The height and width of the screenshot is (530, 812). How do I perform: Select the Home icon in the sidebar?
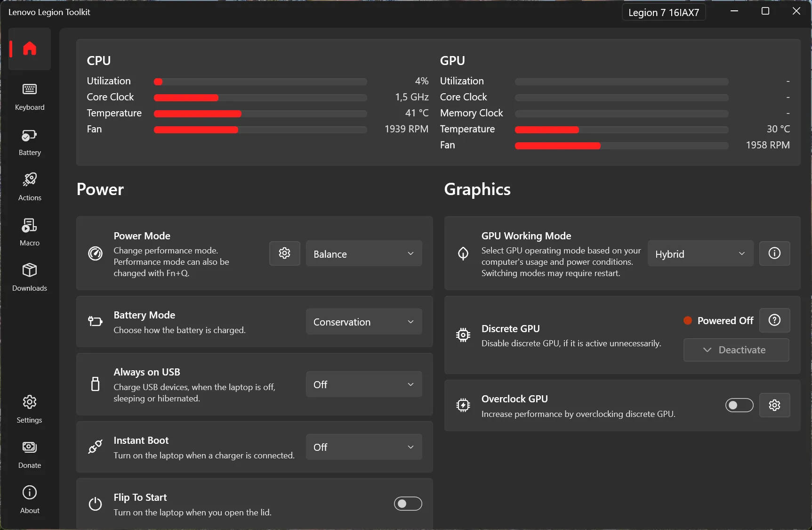pyautogui.click(x=29, y=49)
